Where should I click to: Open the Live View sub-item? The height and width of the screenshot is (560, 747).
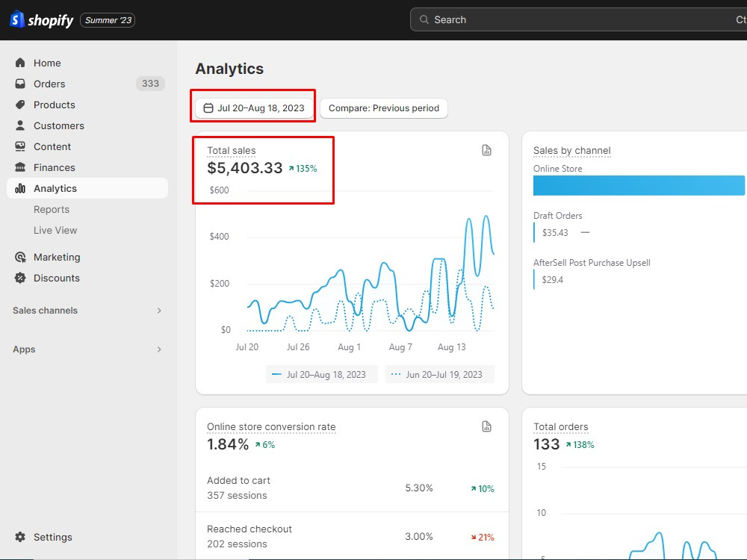(55, 231)
